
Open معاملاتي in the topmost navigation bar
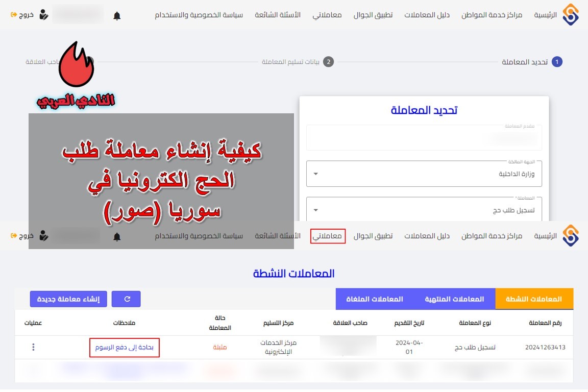pyautogui.click(x=327, y=15)
